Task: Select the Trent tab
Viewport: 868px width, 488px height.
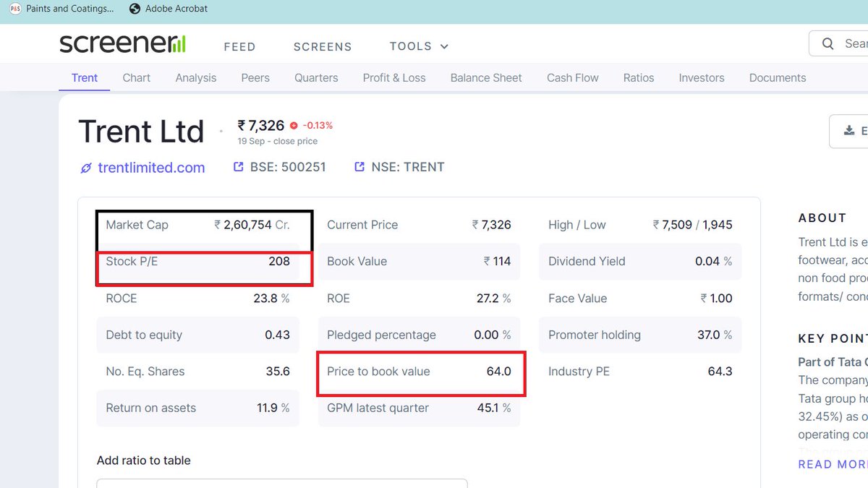Action: 85,78
